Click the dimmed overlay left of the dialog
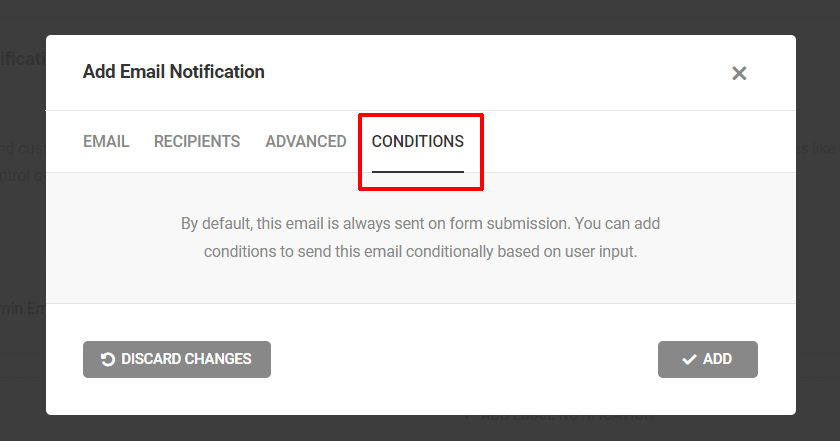 coord(22,230)
